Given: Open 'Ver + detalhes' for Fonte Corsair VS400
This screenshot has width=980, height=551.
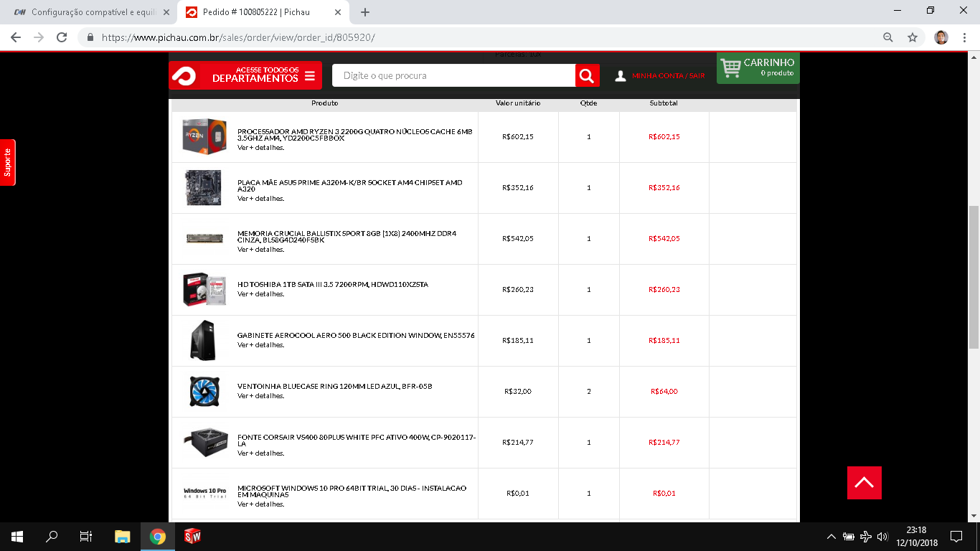Looking at the screenshot, I should pos(260,453).
